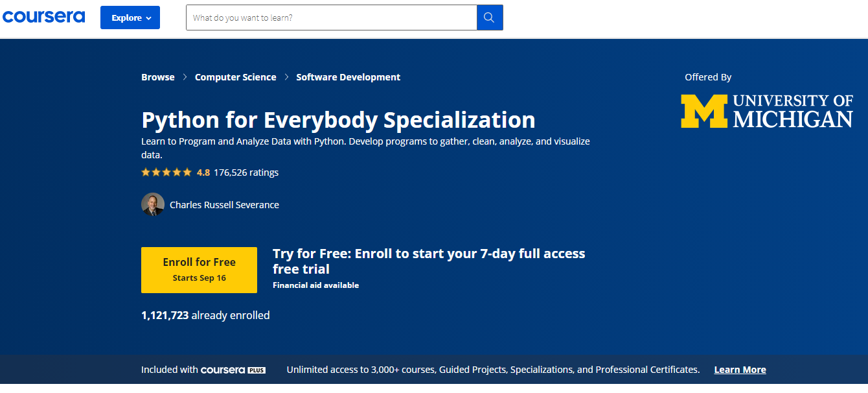
Task: Click the 'Included with' label
Action: [x=170, y=370]
